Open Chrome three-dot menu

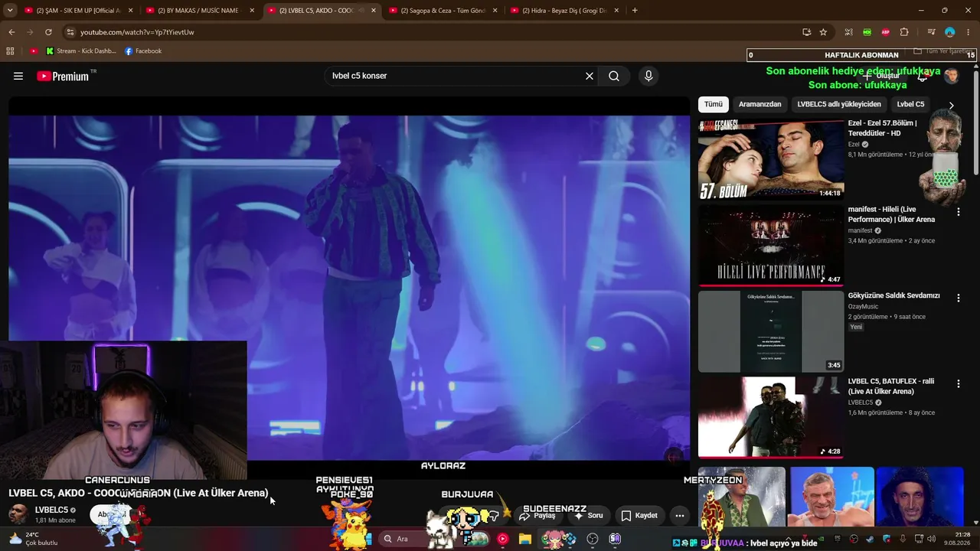969,32
